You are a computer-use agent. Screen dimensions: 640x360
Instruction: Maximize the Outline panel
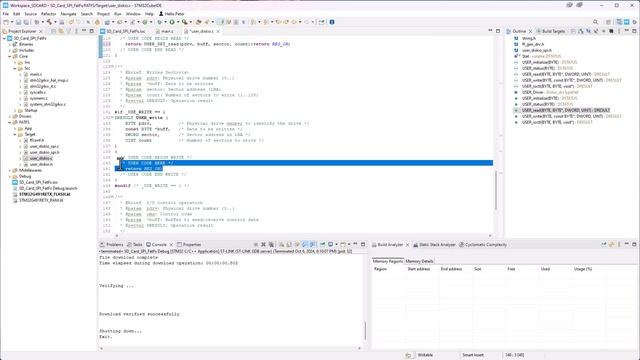tap(634, 31)
